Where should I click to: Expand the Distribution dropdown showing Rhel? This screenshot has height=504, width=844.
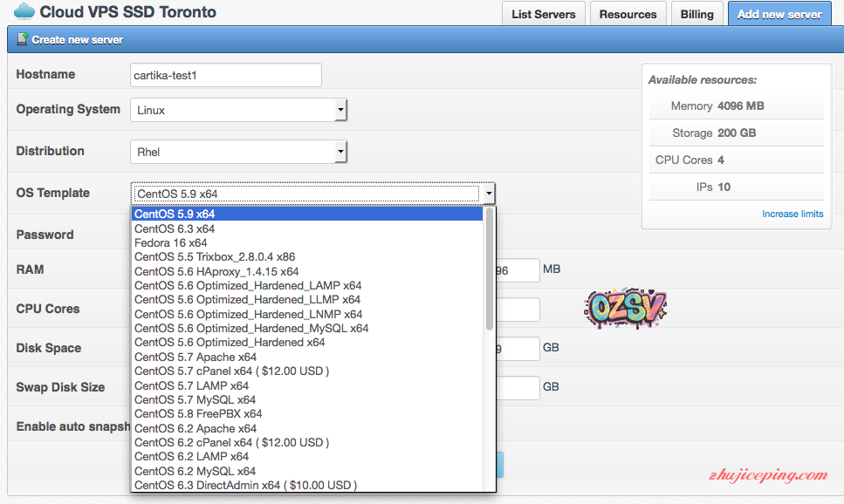(x=238, y=152)
